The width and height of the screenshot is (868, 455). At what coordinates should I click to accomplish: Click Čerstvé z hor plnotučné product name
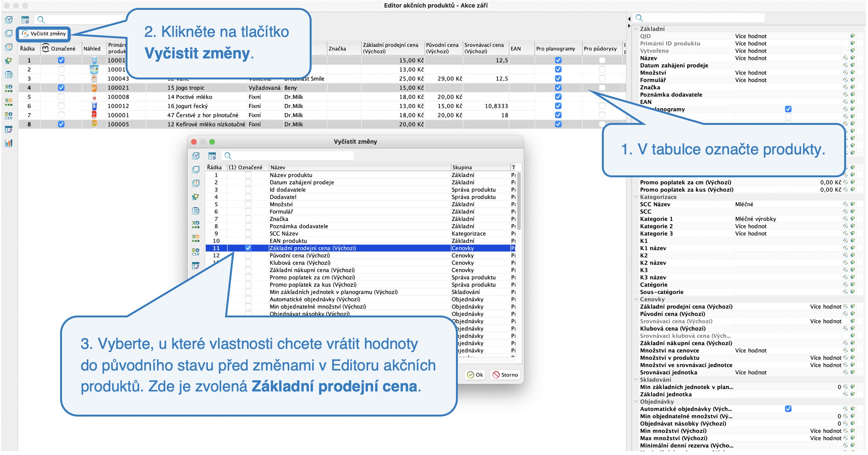[x=207, y=115]
